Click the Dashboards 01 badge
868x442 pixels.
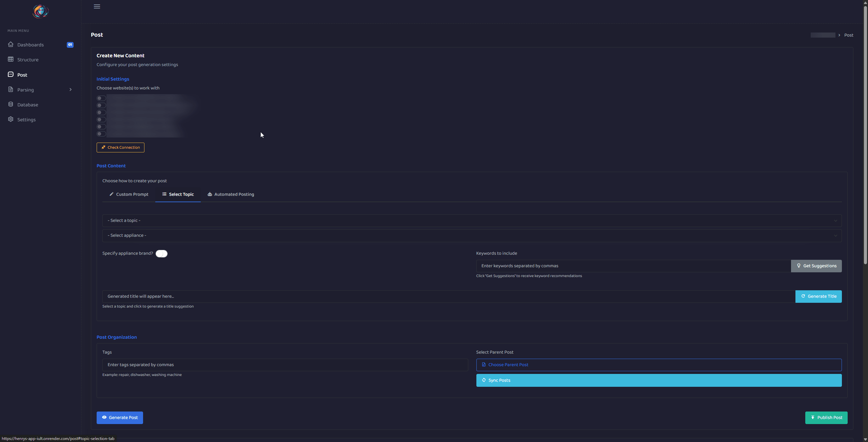point(70,45)
